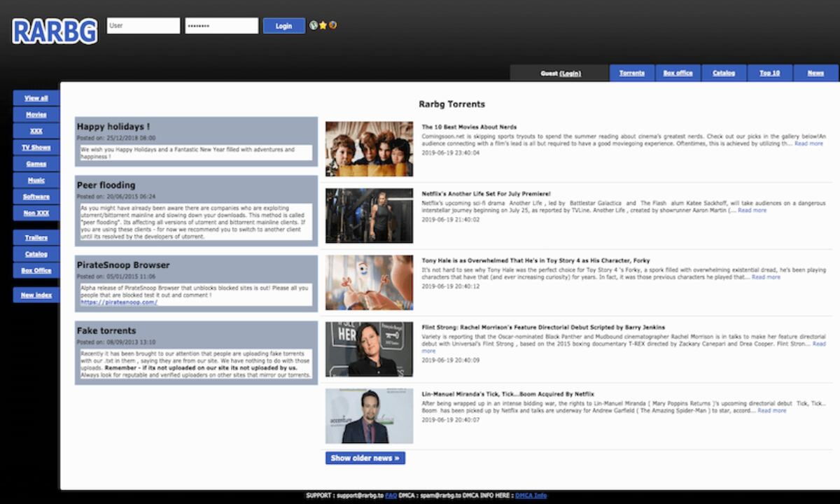Focus the password input field
The height and width of the screenshot is (504, 840).
[x=221, y=26]
